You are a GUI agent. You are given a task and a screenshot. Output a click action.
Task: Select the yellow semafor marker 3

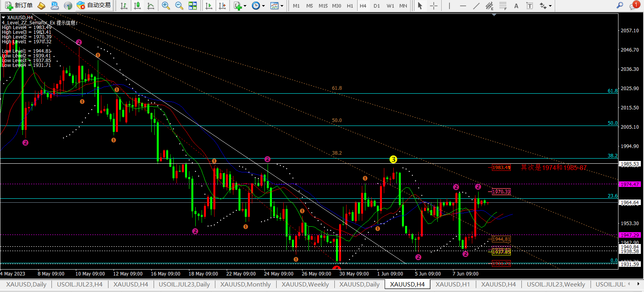[393, 159]
